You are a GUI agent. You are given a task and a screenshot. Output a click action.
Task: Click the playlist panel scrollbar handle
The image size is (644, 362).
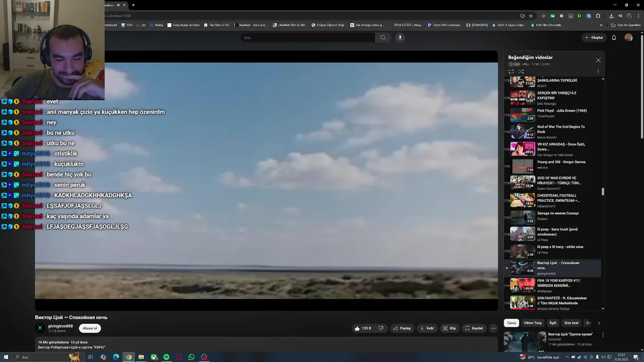pos(603,192)
